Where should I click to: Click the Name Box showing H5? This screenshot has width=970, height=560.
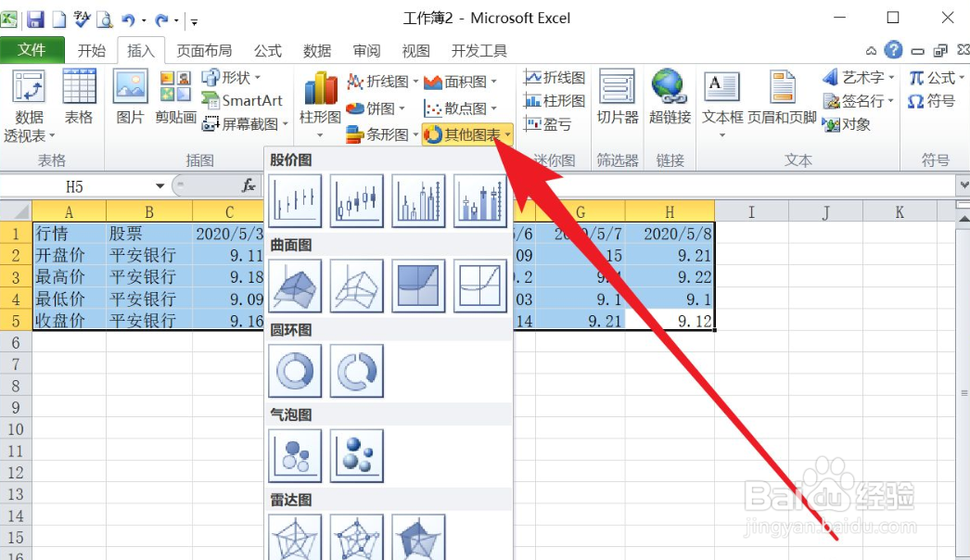[75, 186]
